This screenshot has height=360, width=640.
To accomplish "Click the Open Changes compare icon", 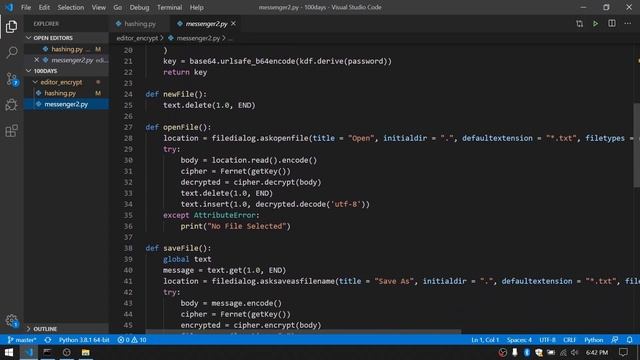I will pyautogui.click(x=579, y=24).
